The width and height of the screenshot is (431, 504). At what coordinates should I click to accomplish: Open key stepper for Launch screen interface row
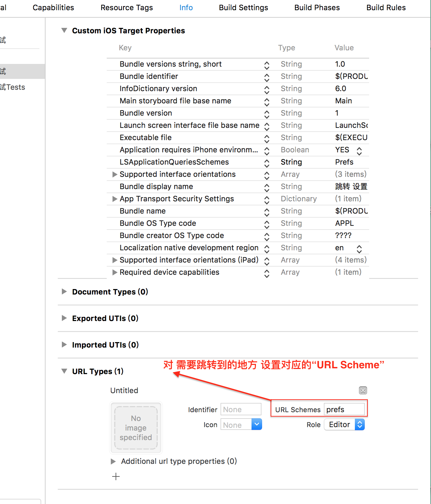[x=267, y=127]
